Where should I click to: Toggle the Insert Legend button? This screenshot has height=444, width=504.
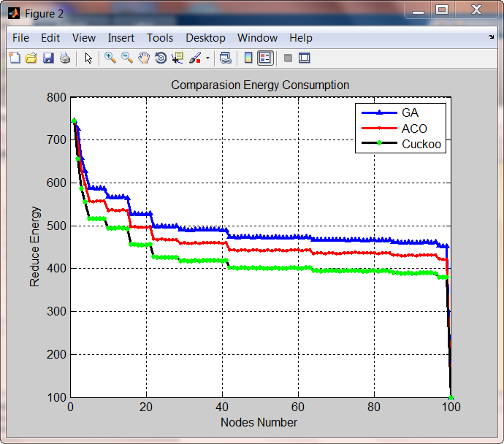[x=265, y=58]
